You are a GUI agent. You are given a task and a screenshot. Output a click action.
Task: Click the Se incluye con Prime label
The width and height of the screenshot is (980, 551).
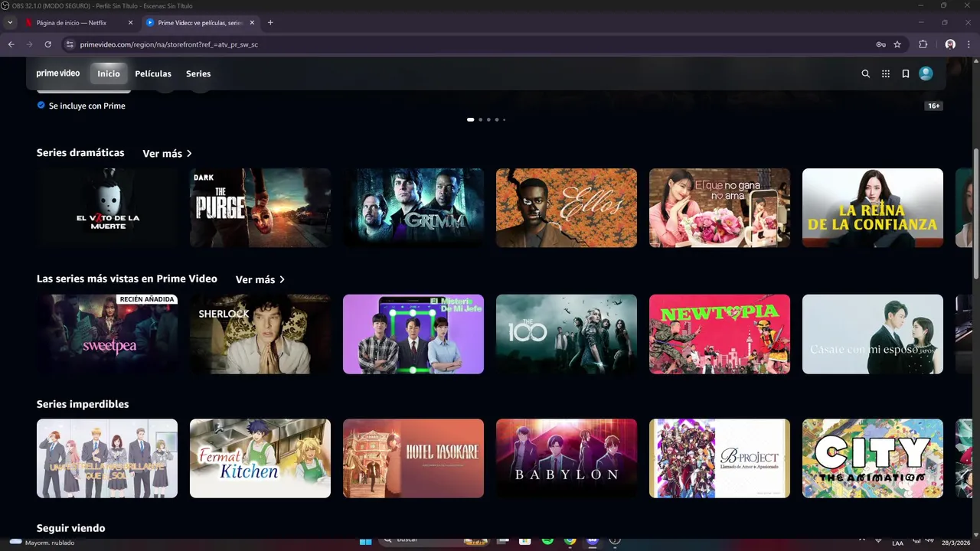[87, 106]
